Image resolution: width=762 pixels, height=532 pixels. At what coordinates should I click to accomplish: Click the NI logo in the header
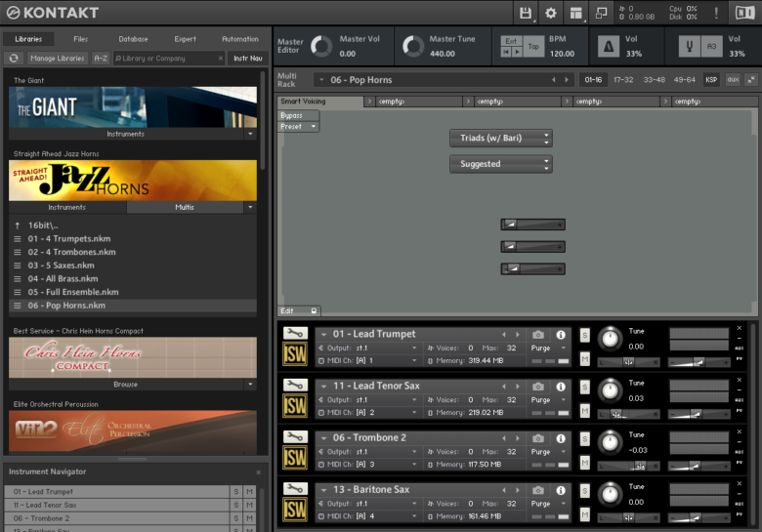click(745, 13)
